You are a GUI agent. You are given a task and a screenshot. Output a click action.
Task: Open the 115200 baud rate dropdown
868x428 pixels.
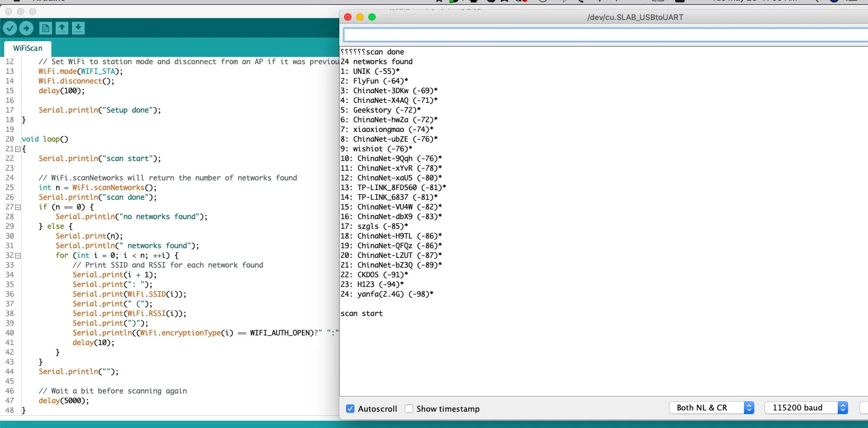point(806,408)
